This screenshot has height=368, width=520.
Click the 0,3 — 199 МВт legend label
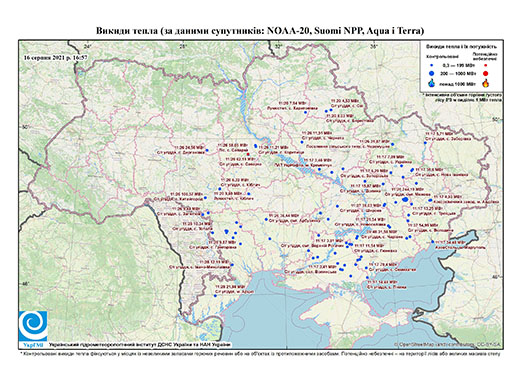(x=457, y=66)
